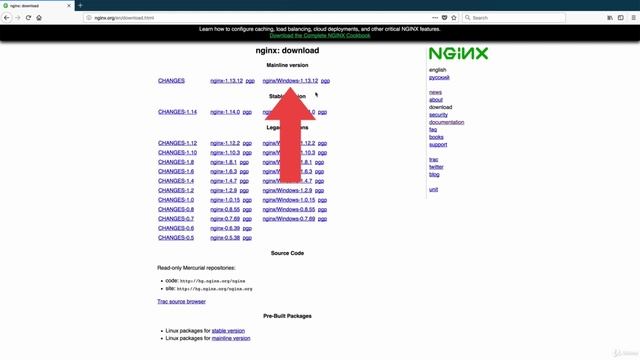
Task: Bookmark this page with the star
Action: (x=454, y=18)
